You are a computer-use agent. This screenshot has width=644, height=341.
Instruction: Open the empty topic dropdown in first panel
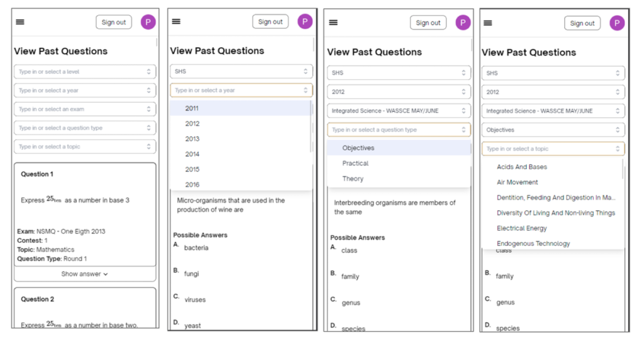coord(85,147)
